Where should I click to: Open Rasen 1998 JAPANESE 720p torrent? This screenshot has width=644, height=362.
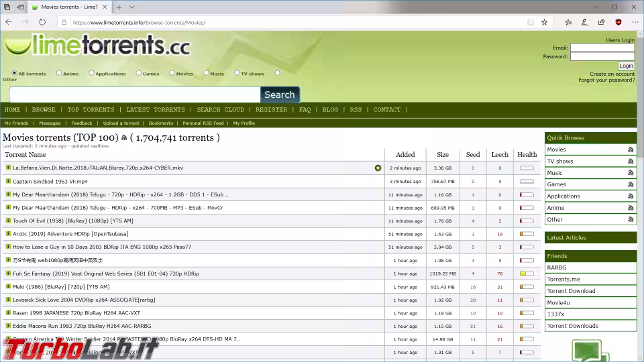[x=76, y=313]
